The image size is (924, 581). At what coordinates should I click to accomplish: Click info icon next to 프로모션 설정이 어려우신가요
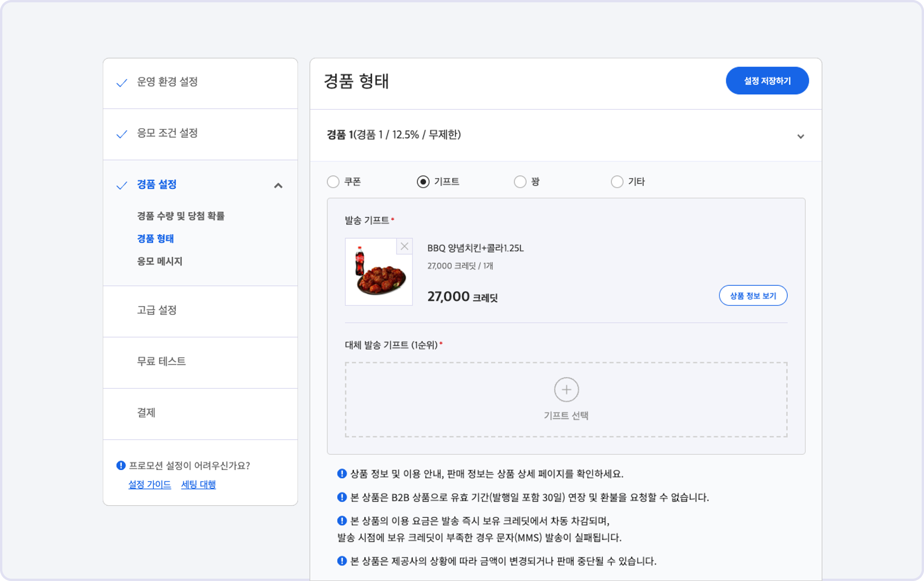tap(121, 465)
